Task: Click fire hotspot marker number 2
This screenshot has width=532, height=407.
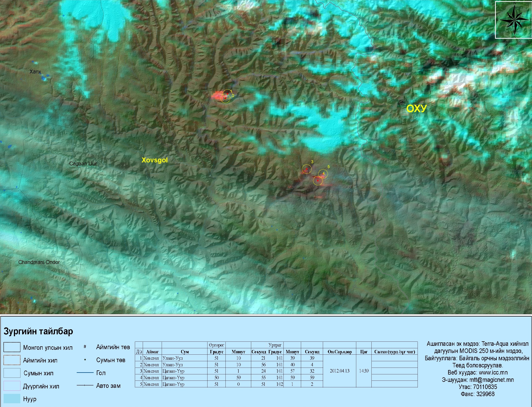Action: (225, 98)
